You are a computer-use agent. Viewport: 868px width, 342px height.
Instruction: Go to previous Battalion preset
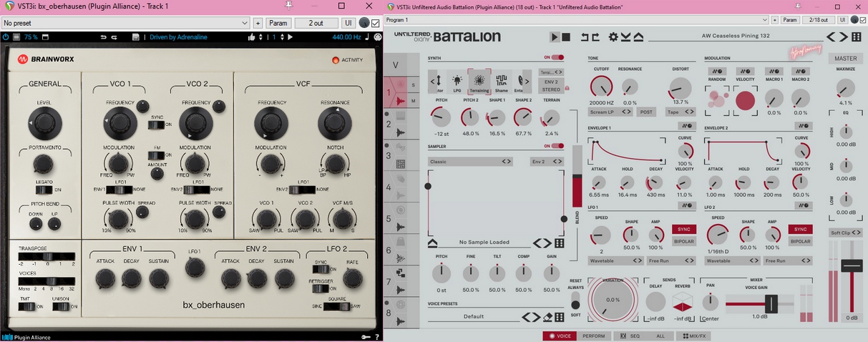click(832, 36)
